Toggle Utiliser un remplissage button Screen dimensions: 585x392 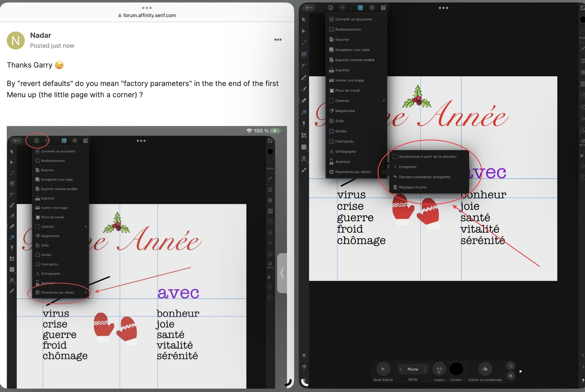485,369
